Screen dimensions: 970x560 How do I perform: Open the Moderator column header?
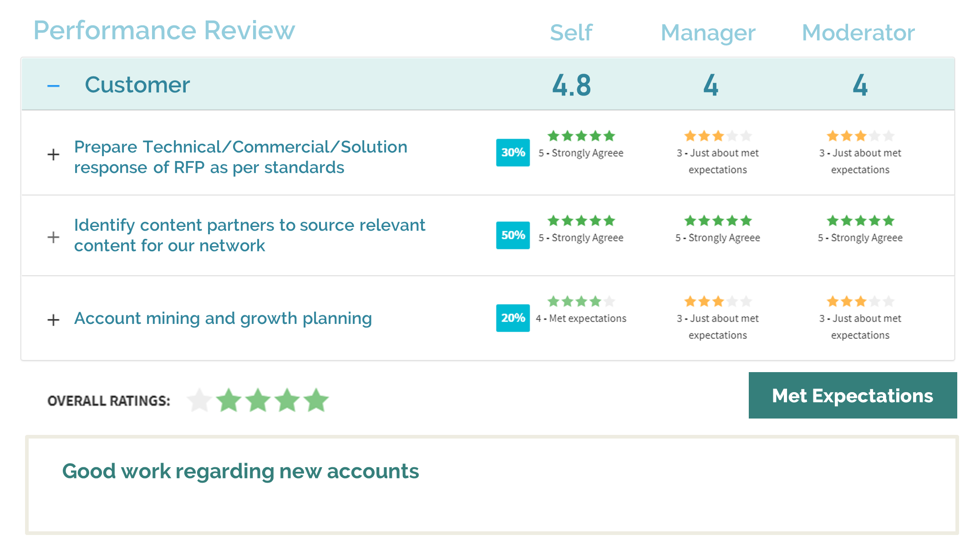[858, 32]
